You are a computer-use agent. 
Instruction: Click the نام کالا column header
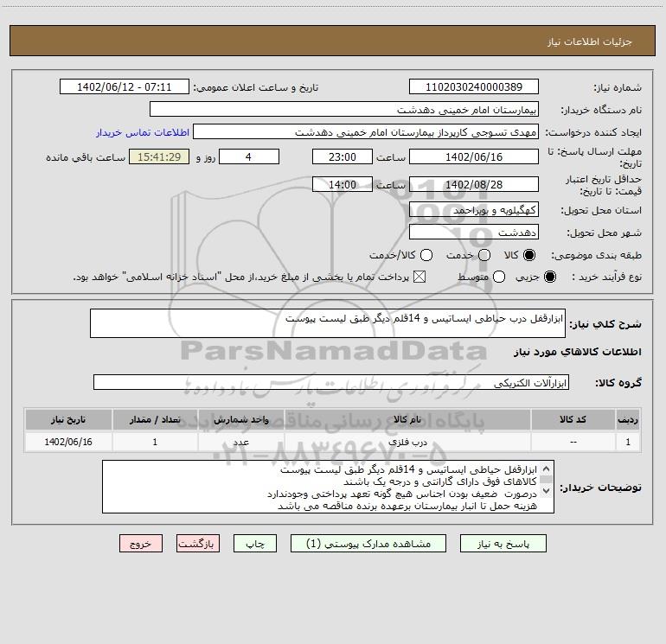tap(407, 419)
